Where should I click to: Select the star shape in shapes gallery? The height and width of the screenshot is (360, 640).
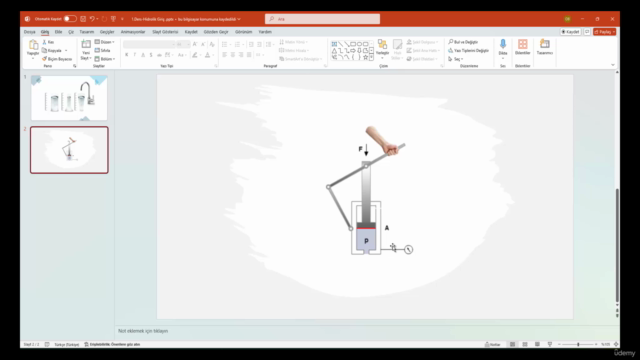[x=365, y=58]
